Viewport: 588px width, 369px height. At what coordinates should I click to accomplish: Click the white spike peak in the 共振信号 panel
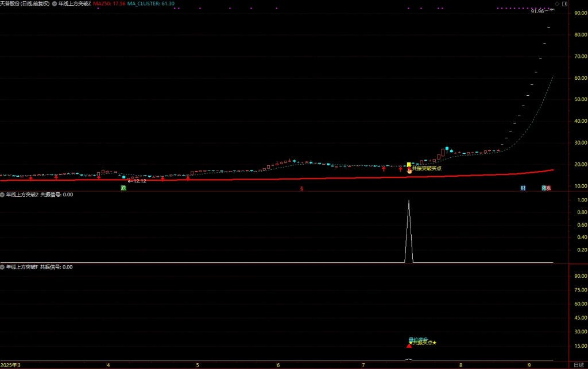(x=409, y=201)
